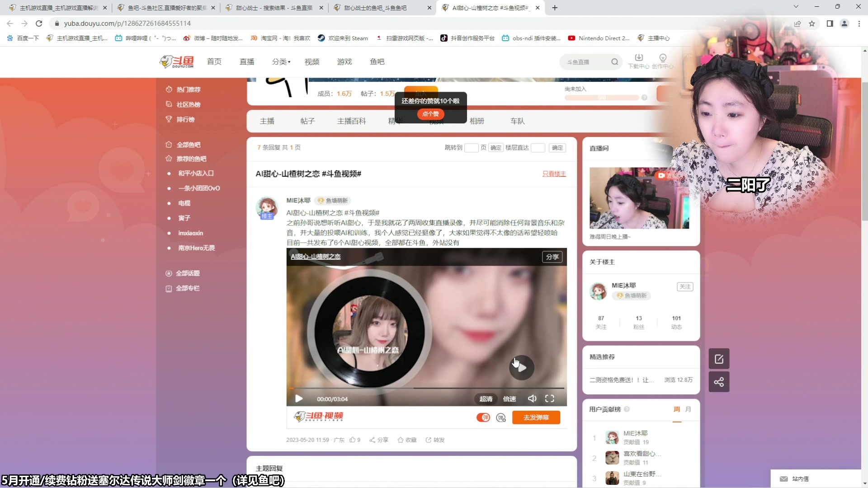
Task: Click the search magnifier icon
Action: (614, 62)
